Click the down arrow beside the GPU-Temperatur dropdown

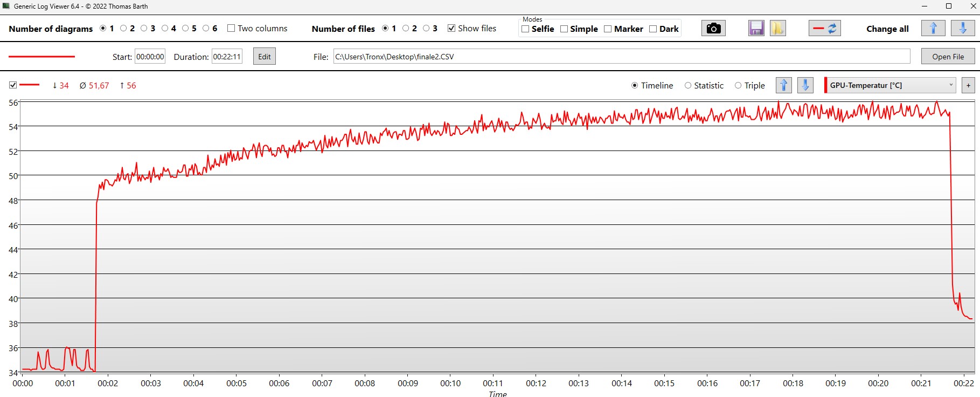click(805, 85)
